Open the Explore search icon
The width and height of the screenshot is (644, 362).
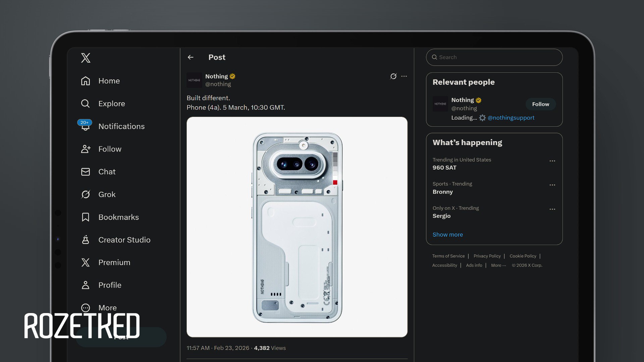[86, 104]
